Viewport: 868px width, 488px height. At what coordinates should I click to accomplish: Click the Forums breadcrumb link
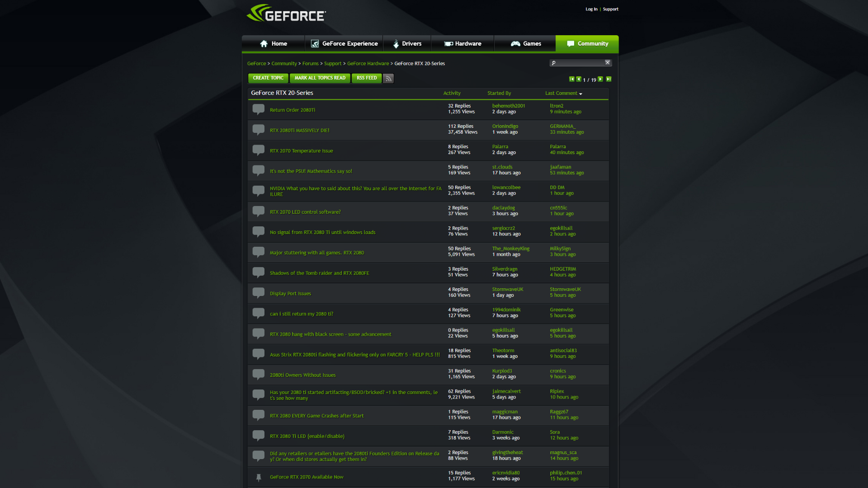coord(310,64)
